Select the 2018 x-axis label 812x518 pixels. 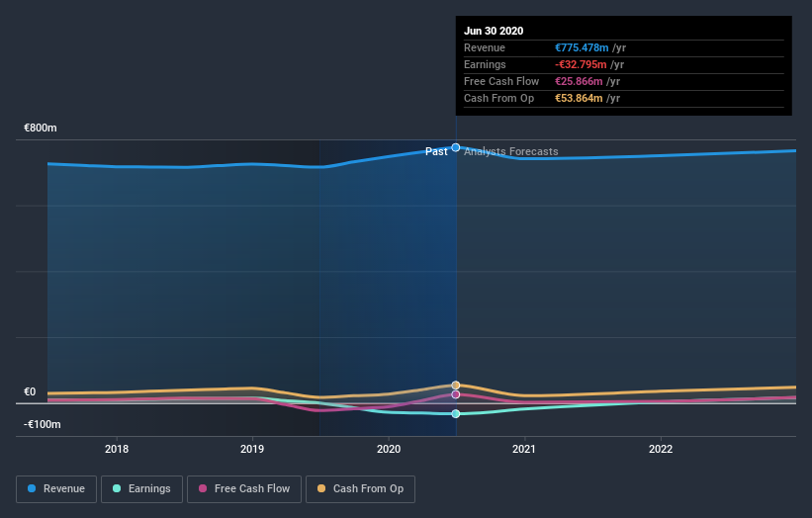tap(117, 449)
